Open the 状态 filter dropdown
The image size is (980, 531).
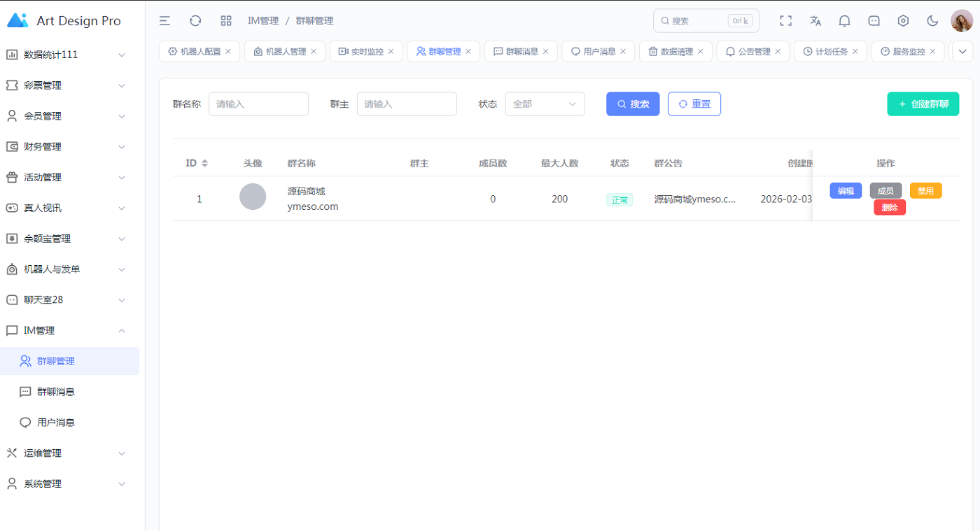(x=545, y=104)
